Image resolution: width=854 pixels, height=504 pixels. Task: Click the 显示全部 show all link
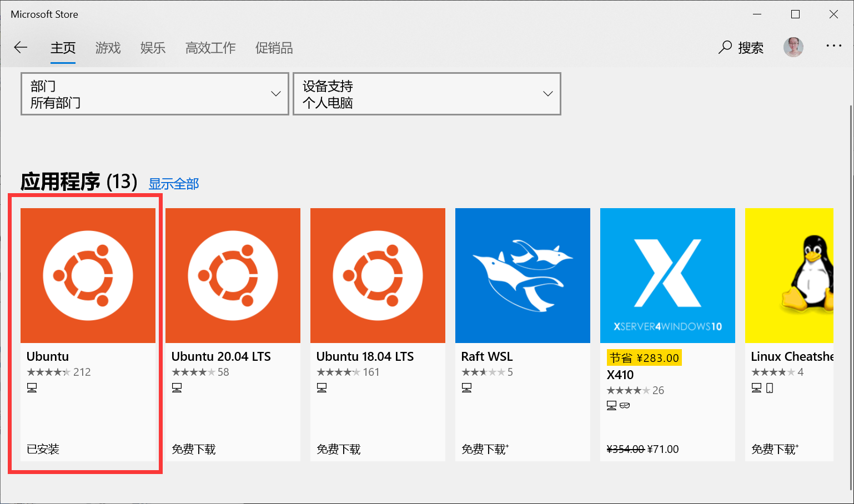(174, 184)
